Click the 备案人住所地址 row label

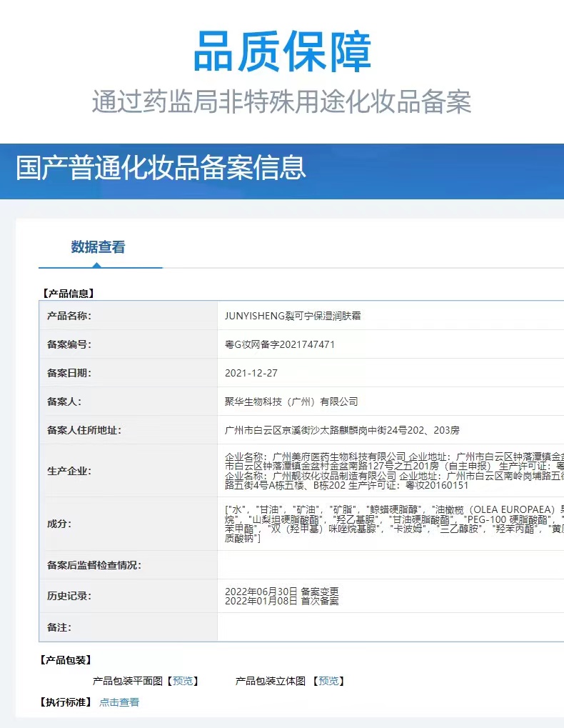click(84, 430)
